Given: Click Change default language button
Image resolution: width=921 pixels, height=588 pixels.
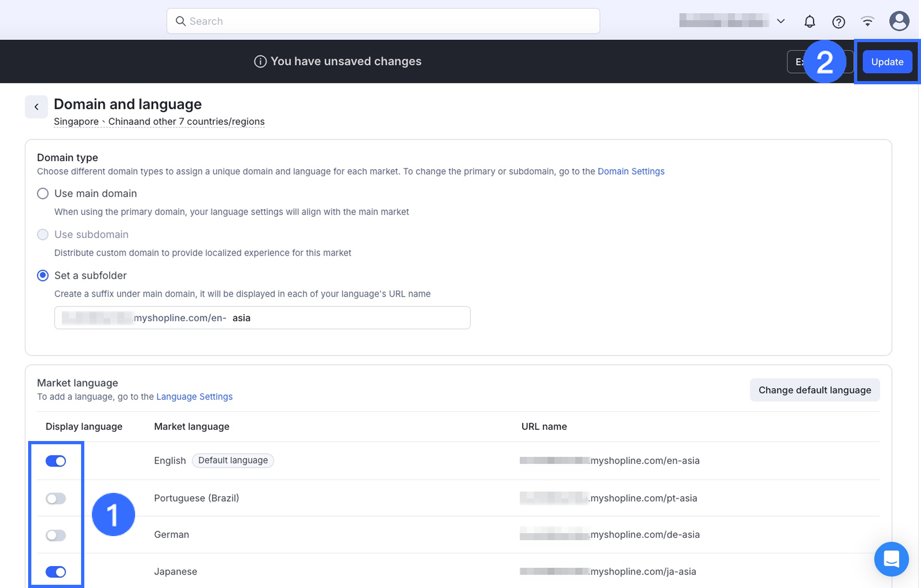Looking at the screenshot, I should click(x=815, y=390).
